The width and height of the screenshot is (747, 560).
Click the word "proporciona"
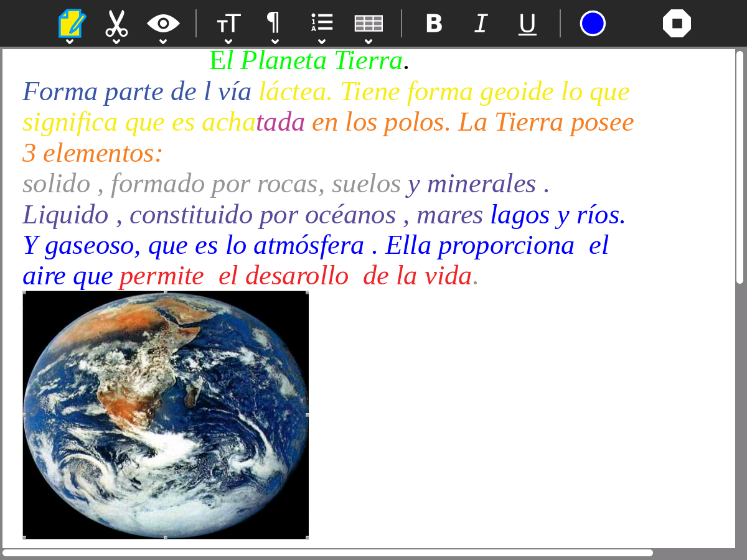click(x=506, y=246)
